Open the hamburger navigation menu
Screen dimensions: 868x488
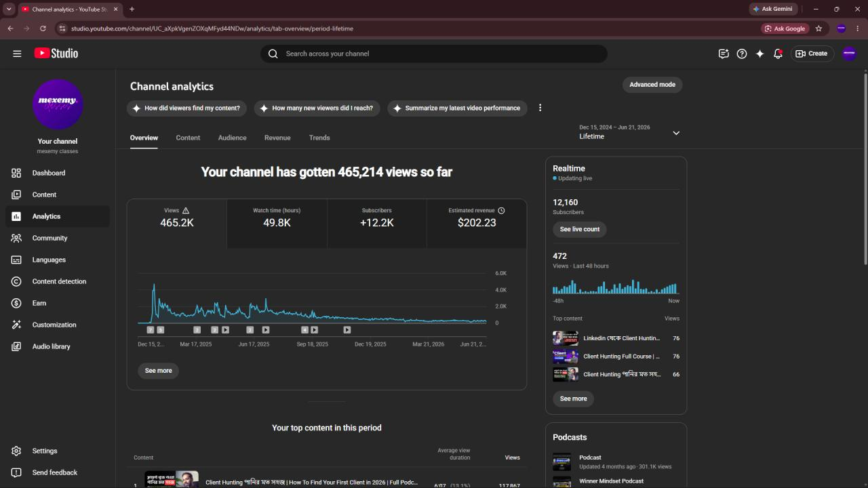click(17, 54)
